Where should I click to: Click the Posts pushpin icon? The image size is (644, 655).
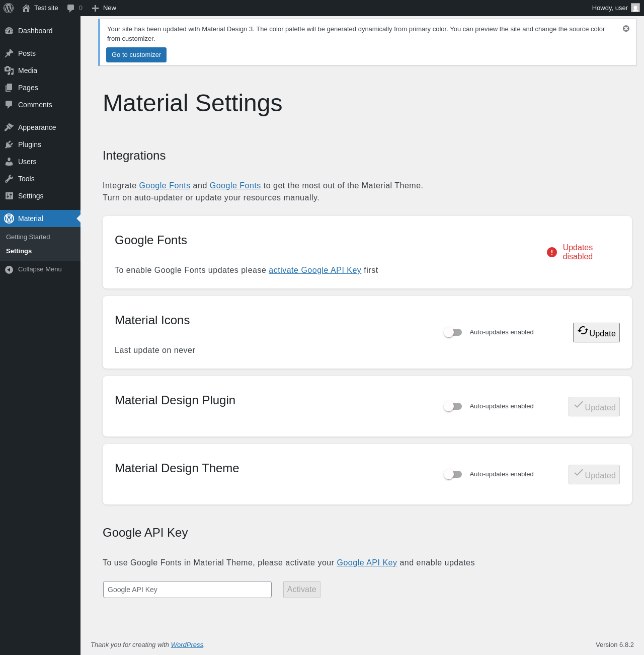(9, 53)
